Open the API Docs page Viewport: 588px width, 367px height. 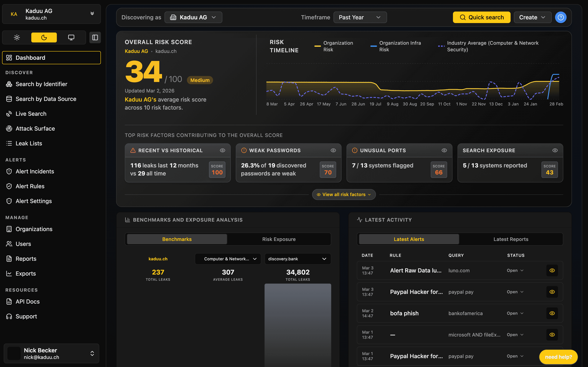pos(27,302)
